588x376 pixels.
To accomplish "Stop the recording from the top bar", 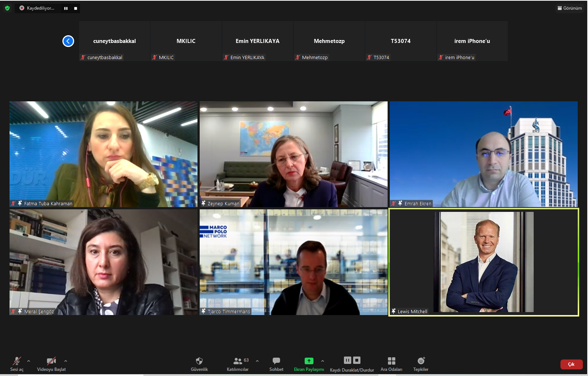I will (x=76, y=8).
